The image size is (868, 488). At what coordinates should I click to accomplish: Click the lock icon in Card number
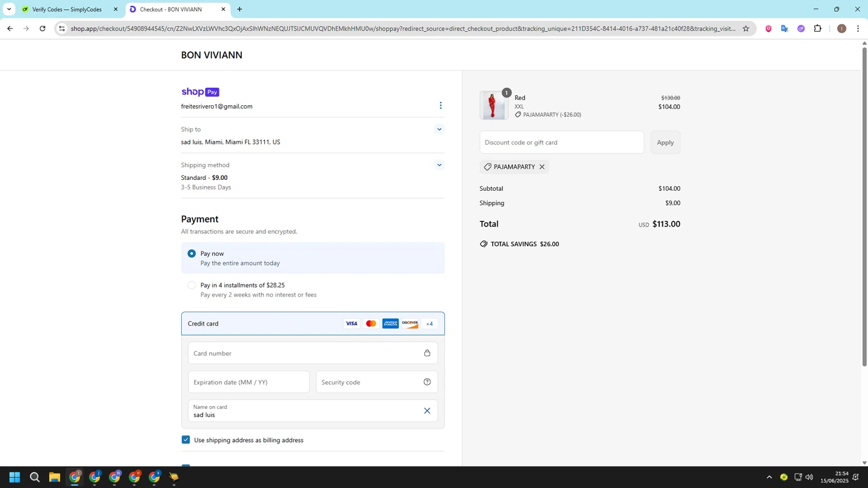tap(427, 353)
